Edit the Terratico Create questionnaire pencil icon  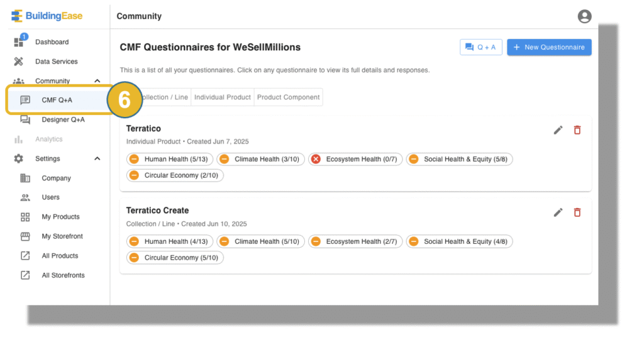(x=558, y=213)
